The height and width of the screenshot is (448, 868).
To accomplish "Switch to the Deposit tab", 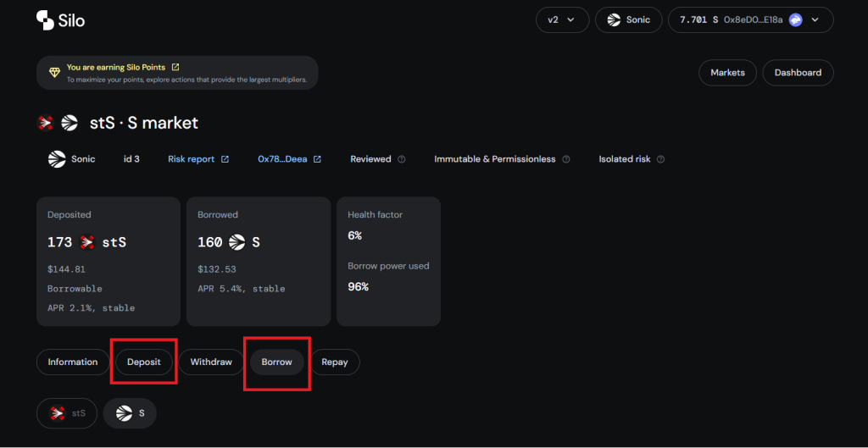I will coord(144,362).
